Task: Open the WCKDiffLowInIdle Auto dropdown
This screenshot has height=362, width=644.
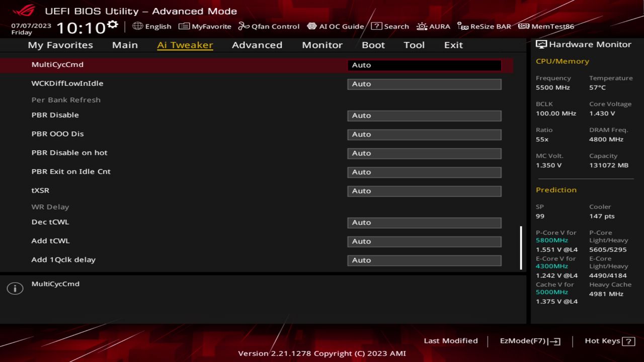Action: (x=424, y=84)
